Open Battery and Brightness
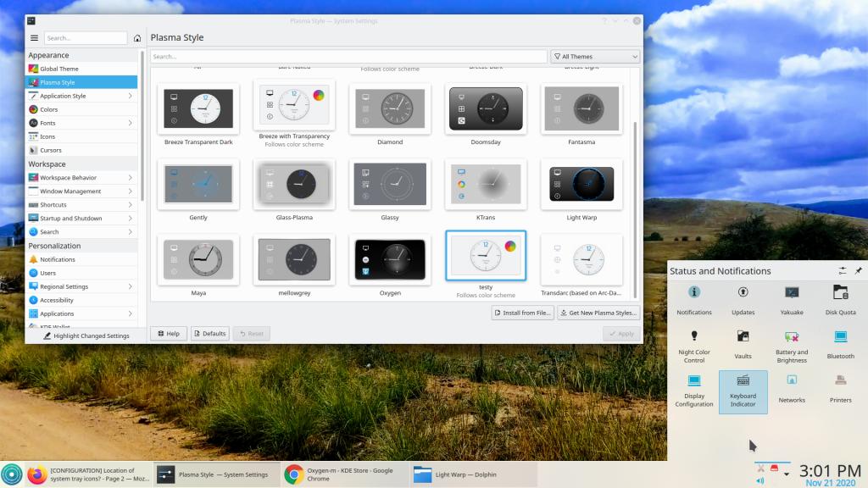 coord(792,342)
